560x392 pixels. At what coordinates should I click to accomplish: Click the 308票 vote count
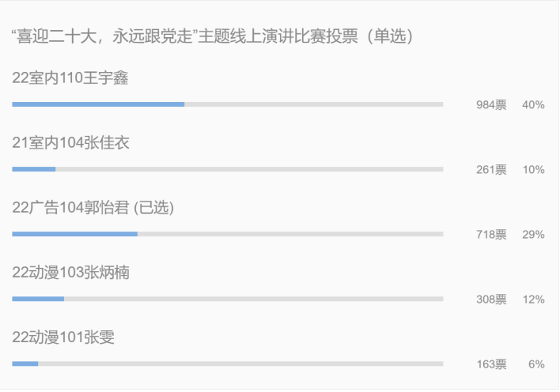[x=491, y=300]
